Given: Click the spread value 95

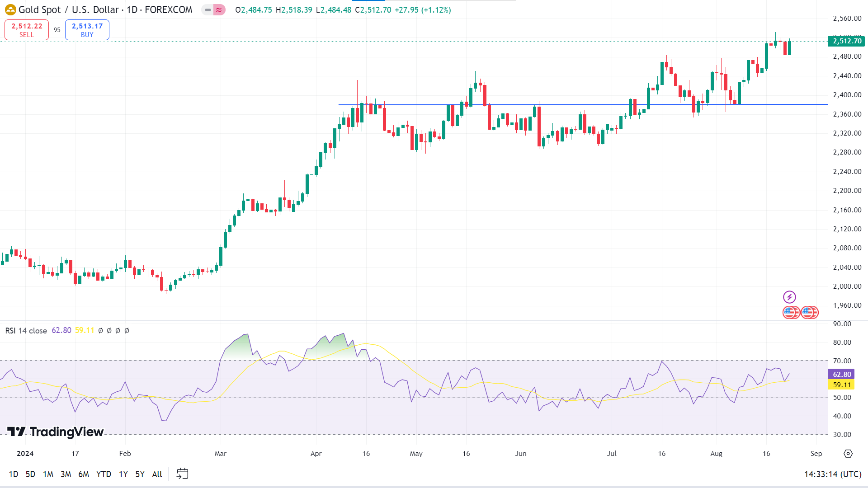Looking at the screenshot, I should point(57,30).
